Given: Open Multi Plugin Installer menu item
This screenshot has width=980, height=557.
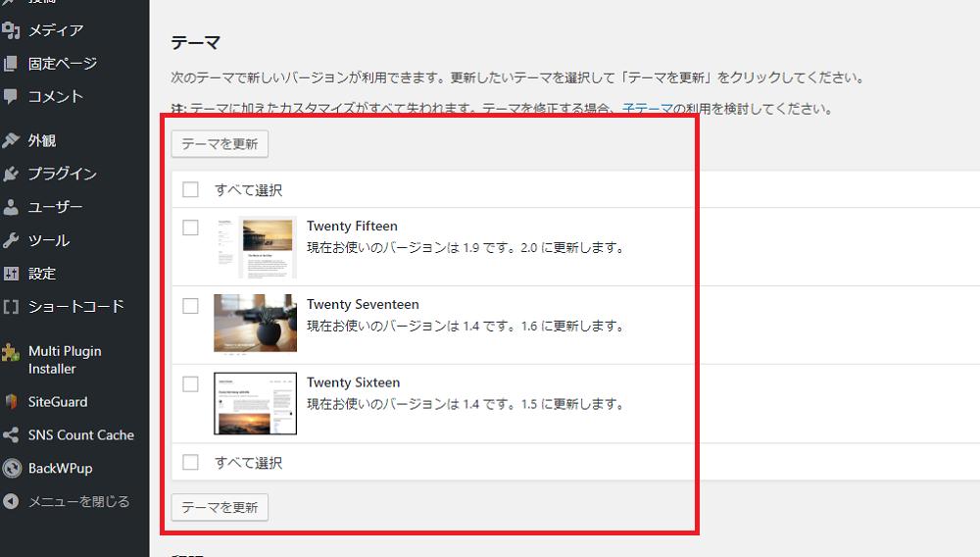Looking at the screenshot, I should click(65, 360).
